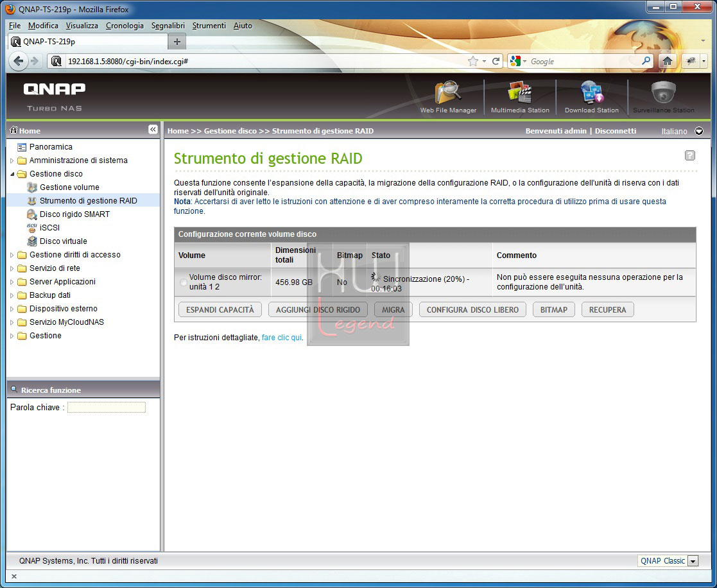This screenshot has height=588, width=717.
Task: Click the ESPANDI CAPACITÀ button
Action: (220, 309)
